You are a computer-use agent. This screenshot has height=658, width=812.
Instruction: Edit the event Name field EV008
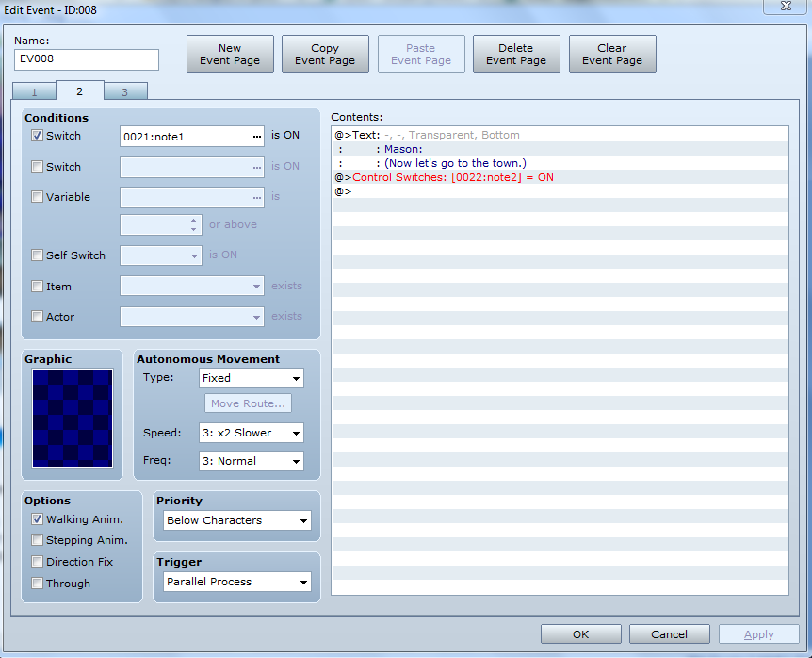87,59
